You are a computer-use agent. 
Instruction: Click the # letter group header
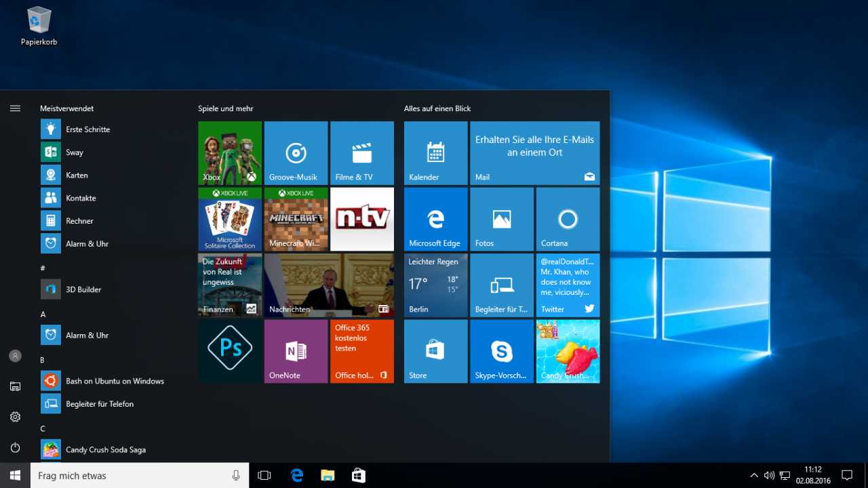click(43, 268)
